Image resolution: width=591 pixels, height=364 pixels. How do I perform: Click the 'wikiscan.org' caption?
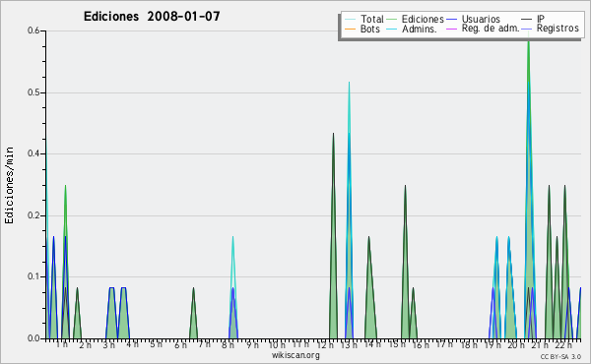click(x=295, y=355)
